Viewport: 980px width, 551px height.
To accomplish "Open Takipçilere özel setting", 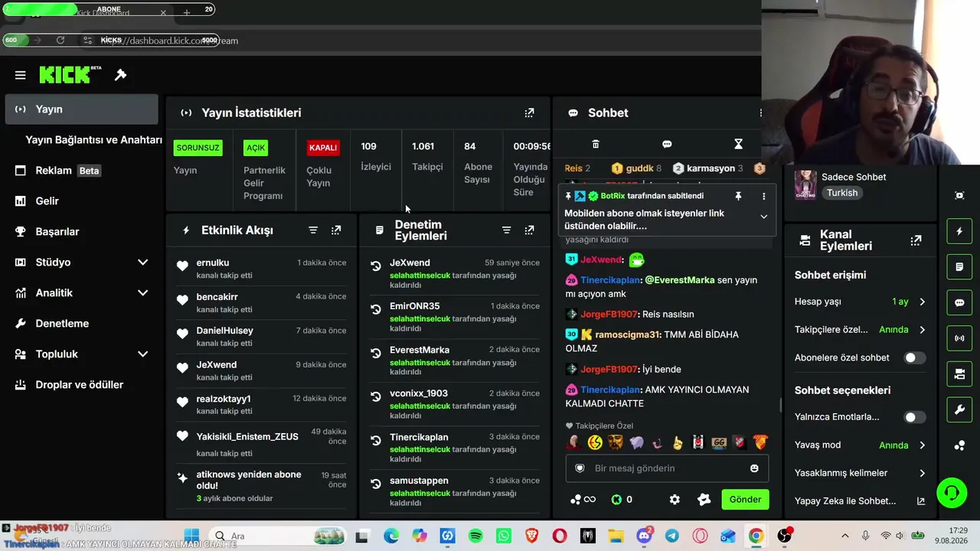I will point(861,330).
